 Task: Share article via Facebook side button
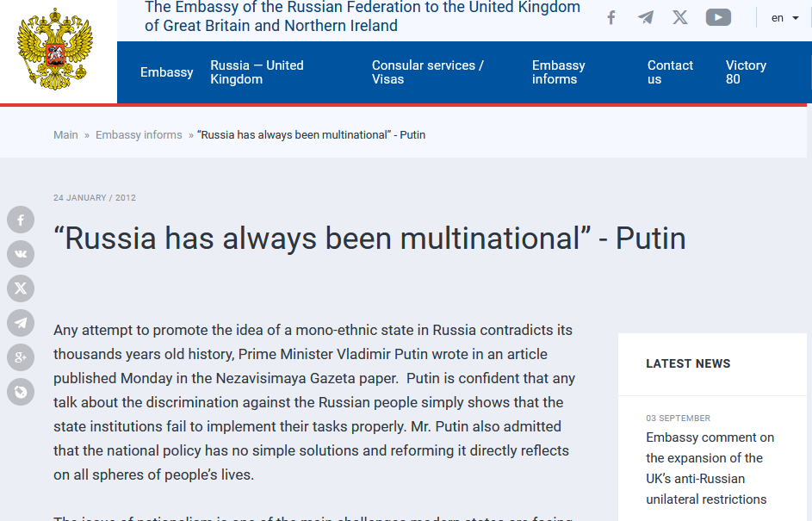click(x=21, y=220)
